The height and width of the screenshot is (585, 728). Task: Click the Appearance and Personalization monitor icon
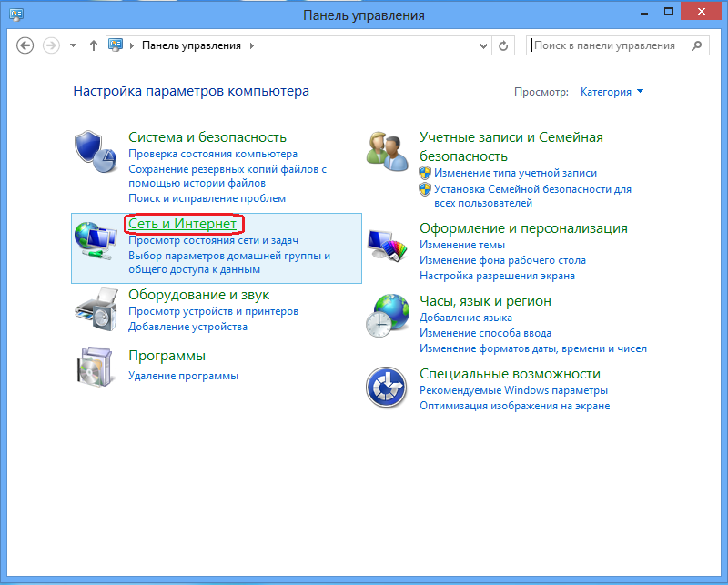(388, 245)
